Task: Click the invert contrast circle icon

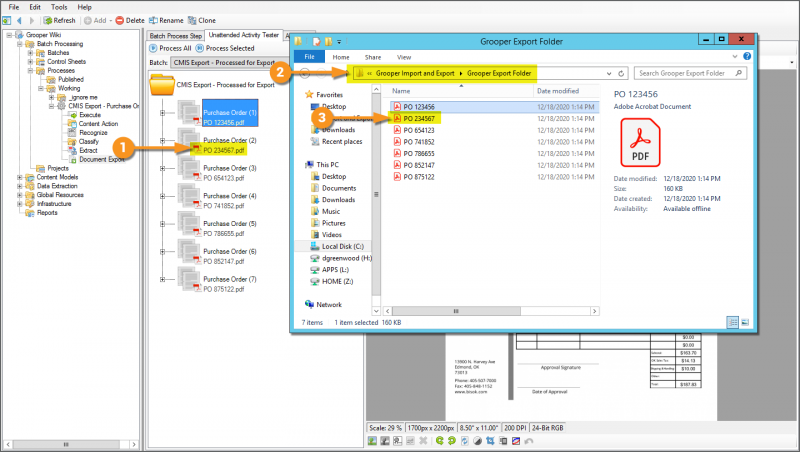Action: 478,441
